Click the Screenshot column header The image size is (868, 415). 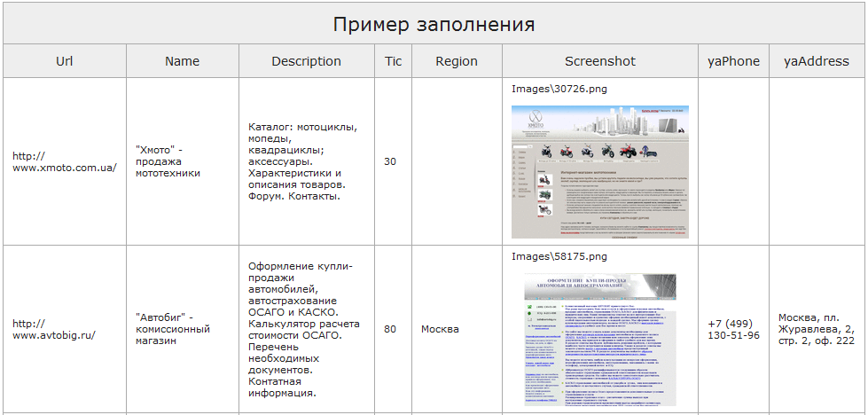point(599,61)
